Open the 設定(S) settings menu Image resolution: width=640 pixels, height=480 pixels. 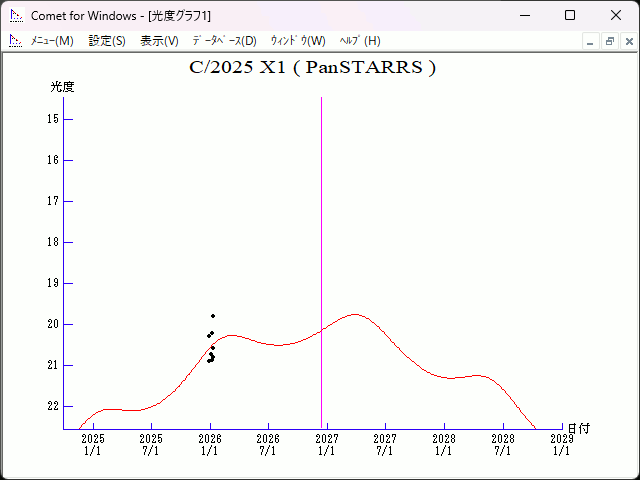107,41
